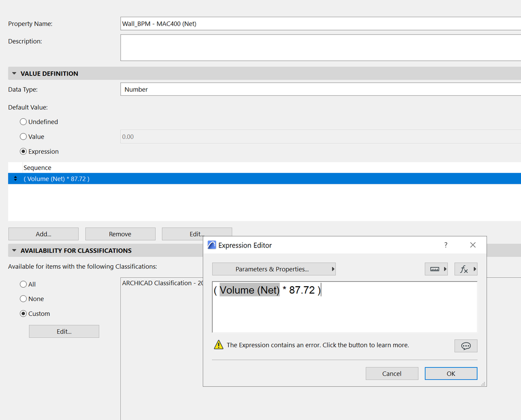Click into the Property Name field

pyautogui.click(x=321, y=23)
